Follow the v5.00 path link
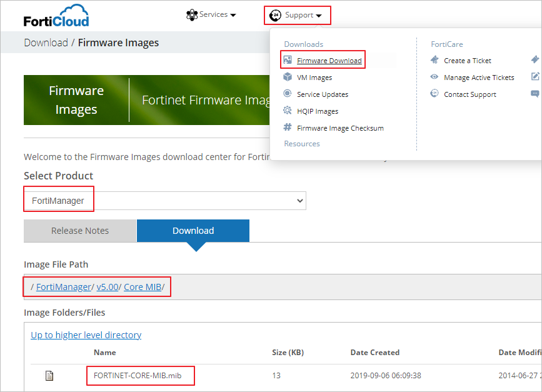 tap(108, 287)
